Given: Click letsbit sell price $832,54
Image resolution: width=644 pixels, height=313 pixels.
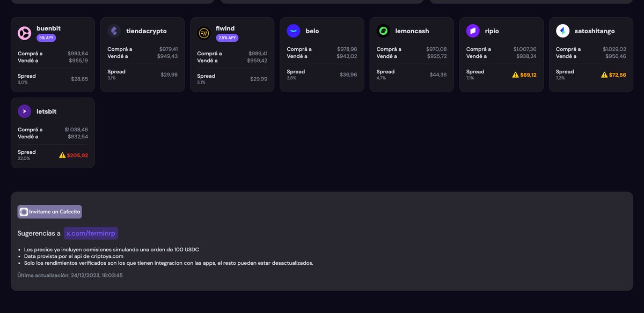Looking at the screenshot, I should 78,137.
